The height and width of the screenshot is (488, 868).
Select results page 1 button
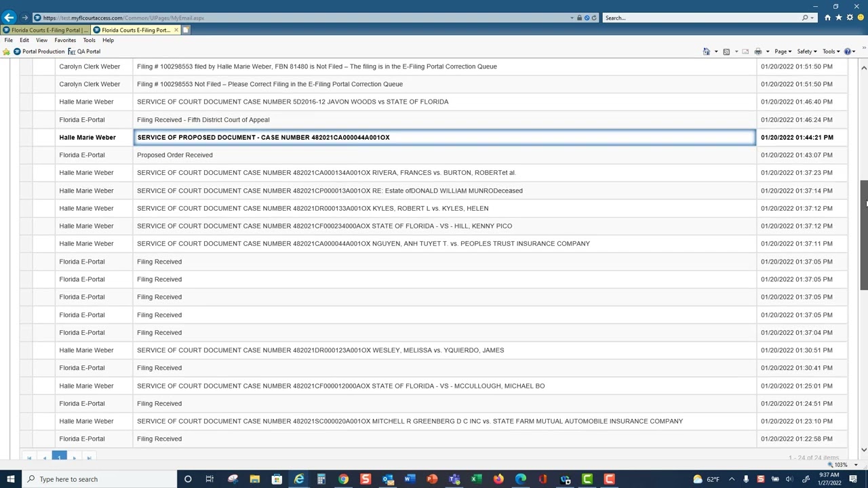coord(59,457)
